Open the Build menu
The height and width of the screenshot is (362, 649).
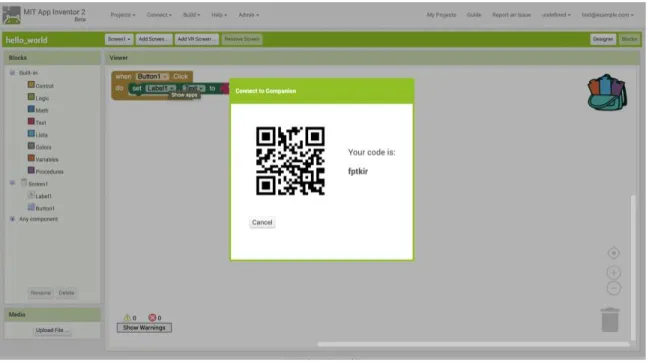(x=191, y=15)
